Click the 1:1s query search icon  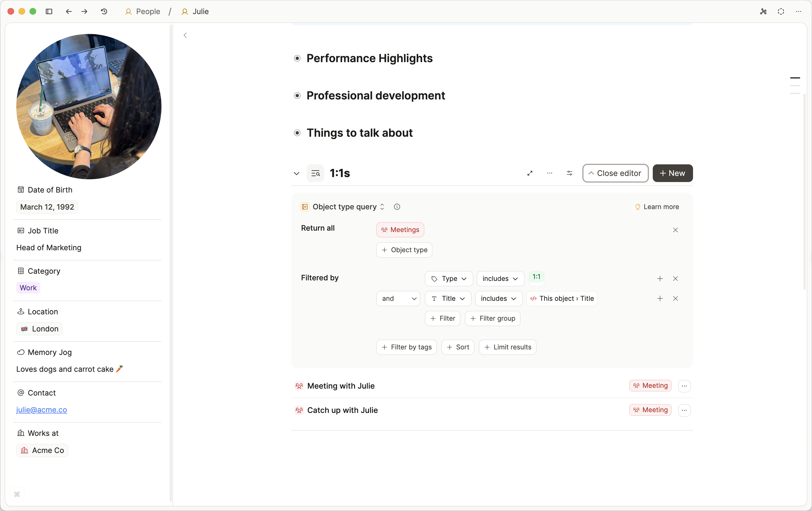(315, 173)
